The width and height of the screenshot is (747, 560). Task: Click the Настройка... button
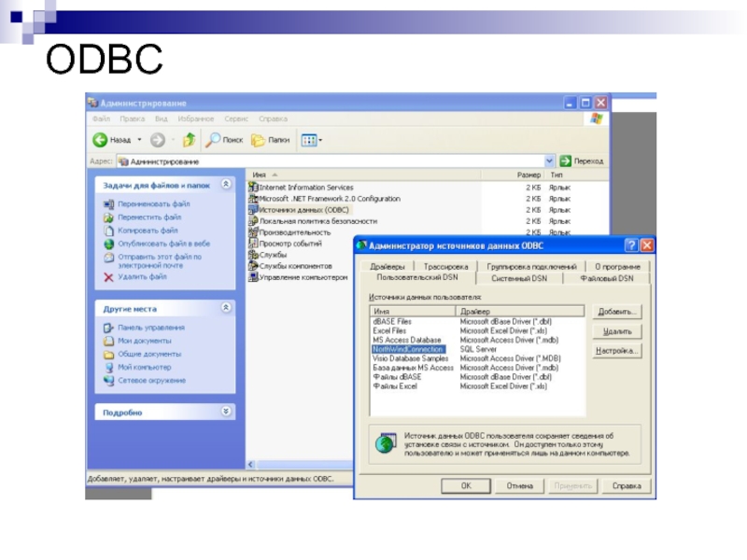pos(617,351)
